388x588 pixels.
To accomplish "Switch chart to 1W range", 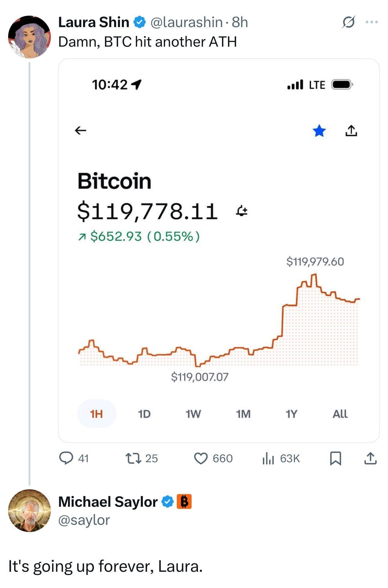I will pyautogui.click(x=193, y=414).
